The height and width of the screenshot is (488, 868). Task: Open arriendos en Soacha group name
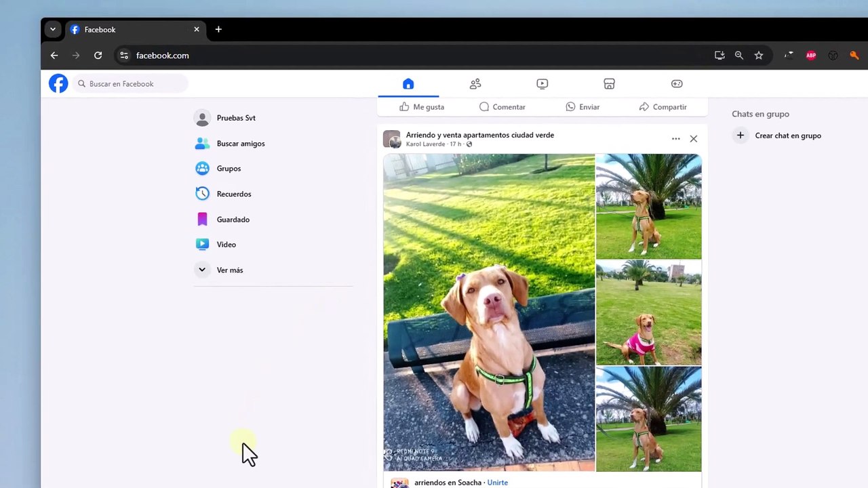coord(448,483)
